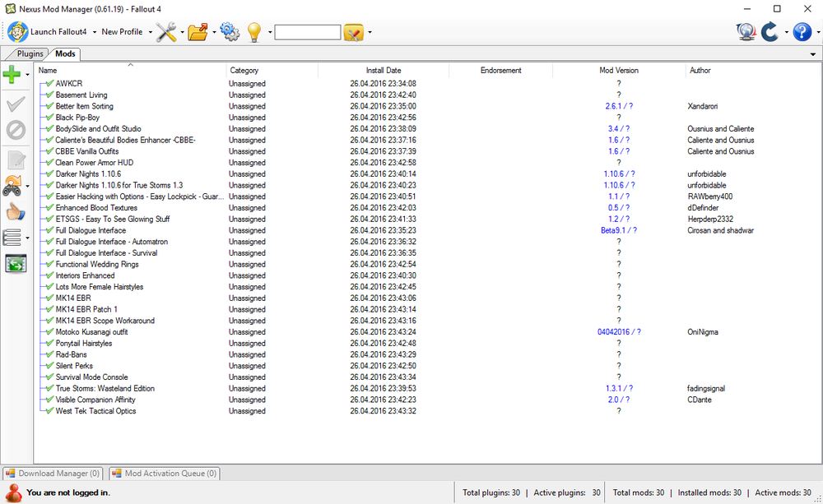Screen dimensions: 823x504
Task: Open the category view dropdown arrow
Action: click(x=27, y=238)
